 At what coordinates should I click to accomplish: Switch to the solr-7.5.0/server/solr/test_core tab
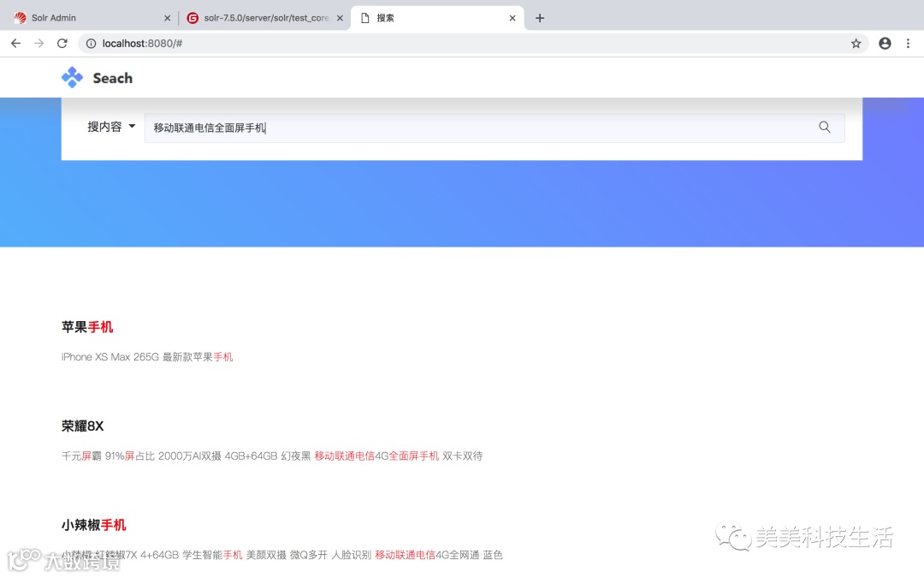(265, 18)
